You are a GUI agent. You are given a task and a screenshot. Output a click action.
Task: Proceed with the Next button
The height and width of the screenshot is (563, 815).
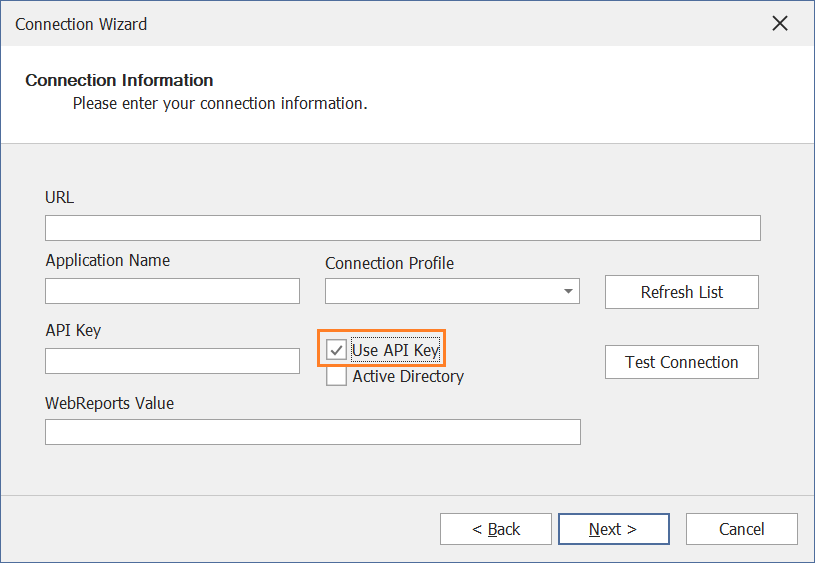click(613, 529)
